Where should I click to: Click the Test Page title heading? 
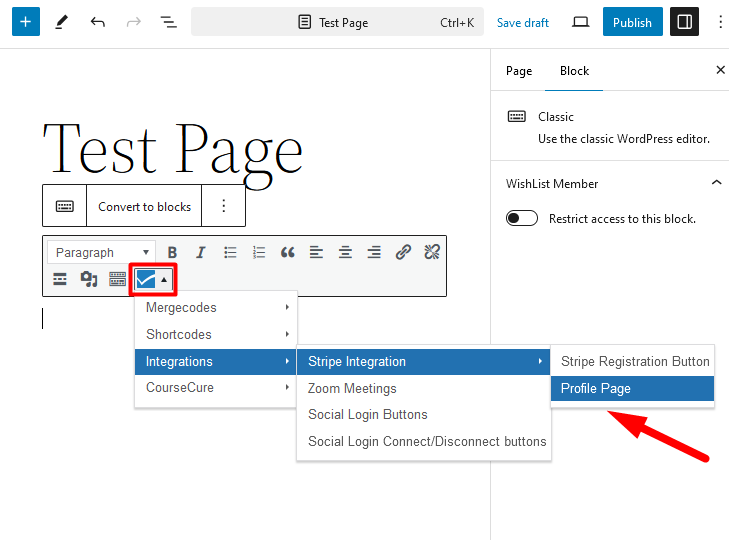[x=172, y=148]
